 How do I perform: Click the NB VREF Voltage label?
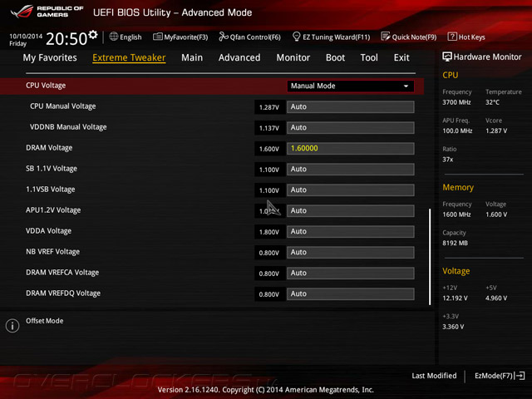click(53, 252)
